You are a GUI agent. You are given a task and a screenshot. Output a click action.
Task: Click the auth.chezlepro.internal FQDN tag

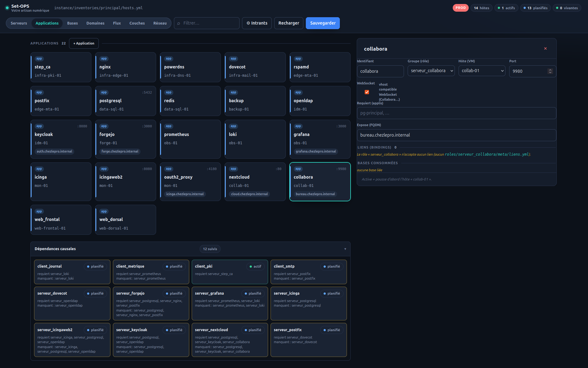coord(54,151)
